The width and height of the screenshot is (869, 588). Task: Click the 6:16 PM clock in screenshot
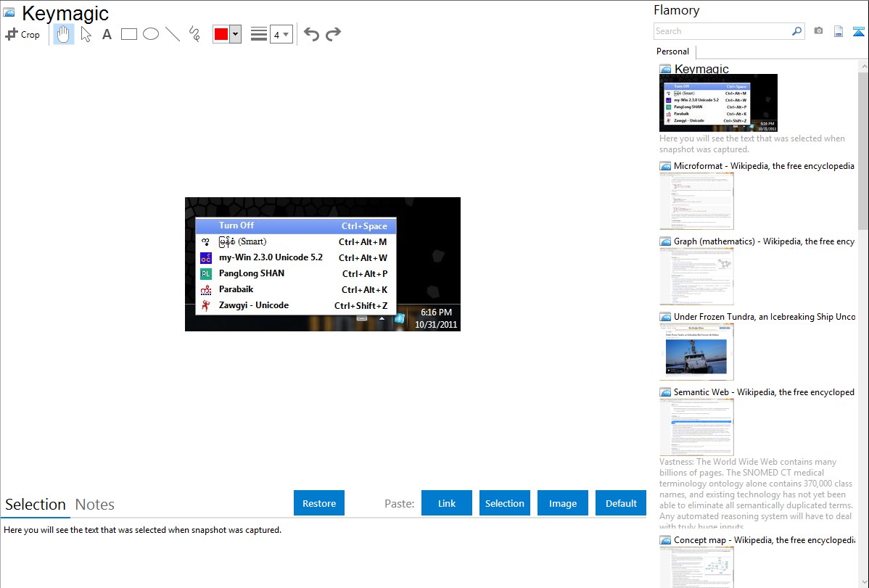(x=436, y=312)
